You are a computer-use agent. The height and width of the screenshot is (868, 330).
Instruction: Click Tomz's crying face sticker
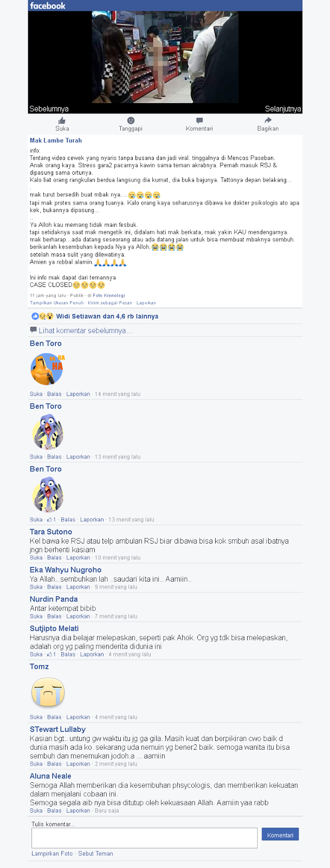pos(48,692)
